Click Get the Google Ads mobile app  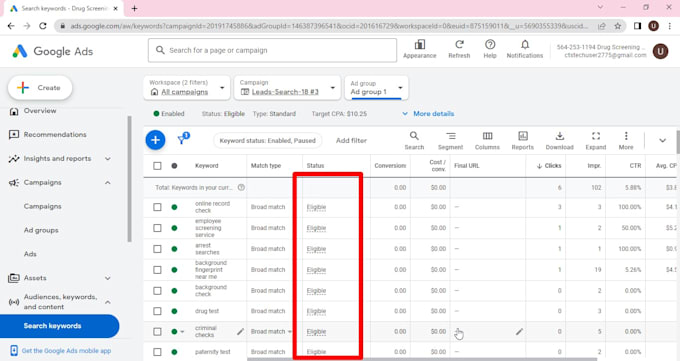click(x=66, y=351)
